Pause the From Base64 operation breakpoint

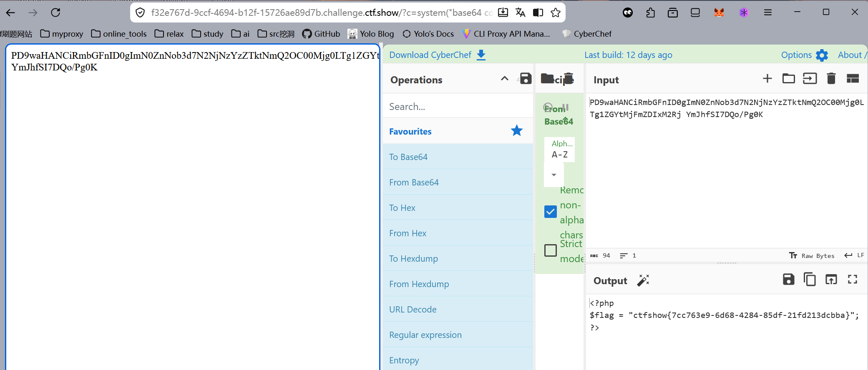566,107
